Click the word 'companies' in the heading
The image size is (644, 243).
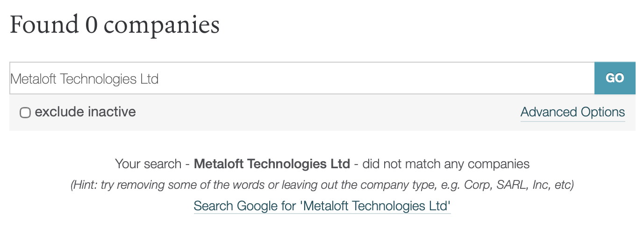pyautogui.click(x=161, y=25)
